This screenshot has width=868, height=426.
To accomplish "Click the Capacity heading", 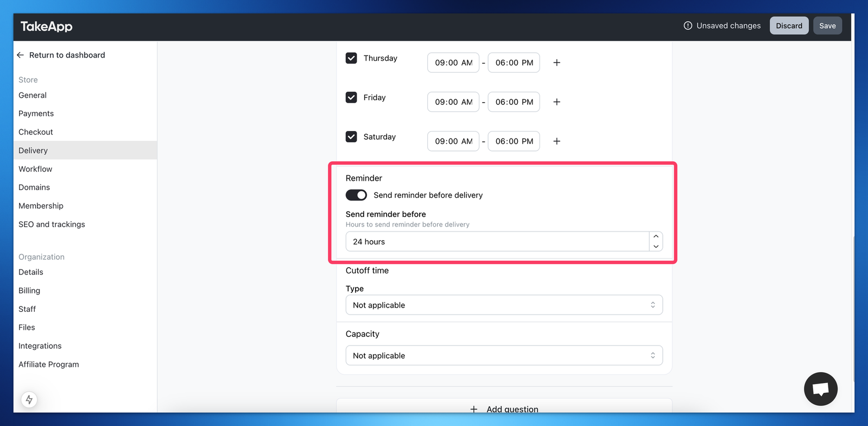I will click(x=362, y=334).
